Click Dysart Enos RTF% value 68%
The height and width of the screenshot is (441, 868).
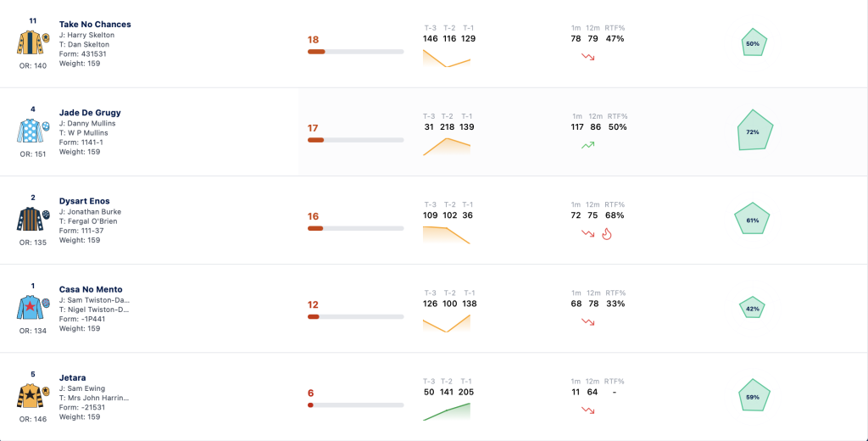pyautogui.click(x=615, y=215)
